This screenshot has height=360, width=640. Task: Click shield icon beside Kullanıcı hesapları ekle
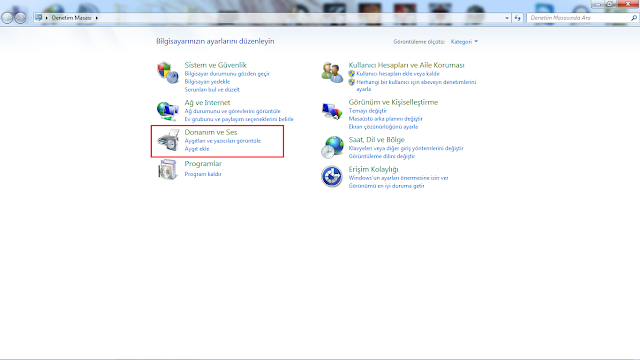(x=351, y=74)
